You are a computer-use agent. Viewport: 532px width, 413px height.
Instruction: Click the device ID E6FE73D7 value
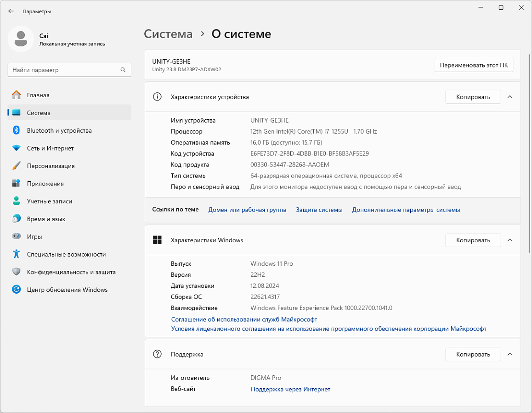click(x=310, y=153)
